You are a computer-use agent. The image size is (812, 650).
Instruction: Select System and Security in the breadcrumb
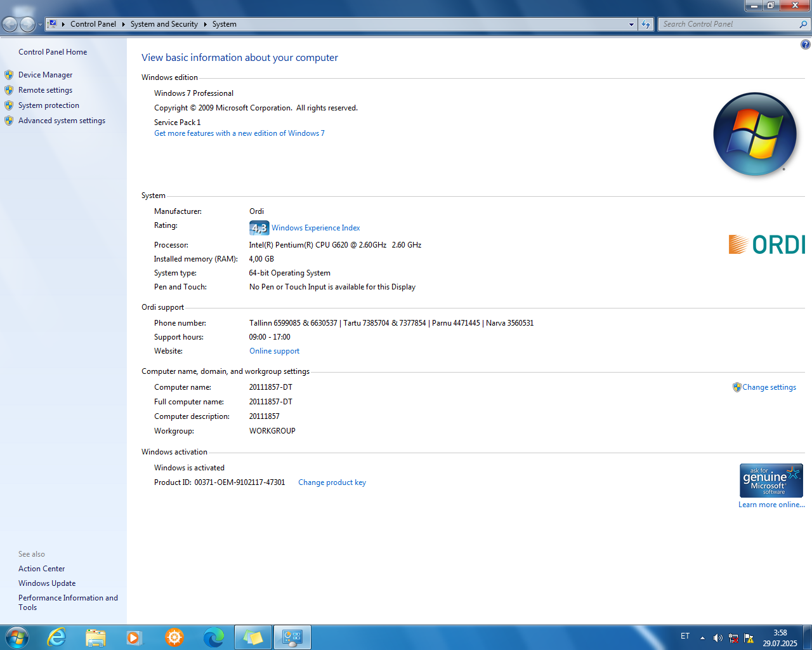(164, 24)
